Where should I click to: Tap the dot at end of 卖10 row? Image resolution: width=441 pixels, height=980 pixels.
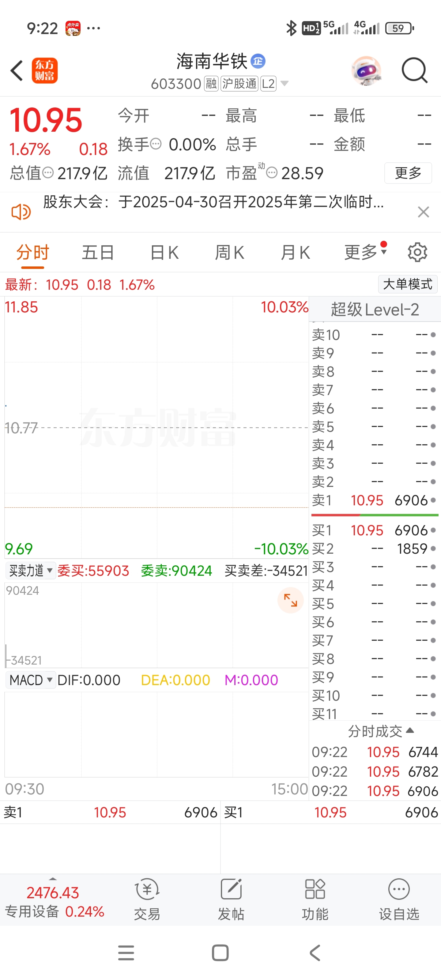tap(433, 335)
